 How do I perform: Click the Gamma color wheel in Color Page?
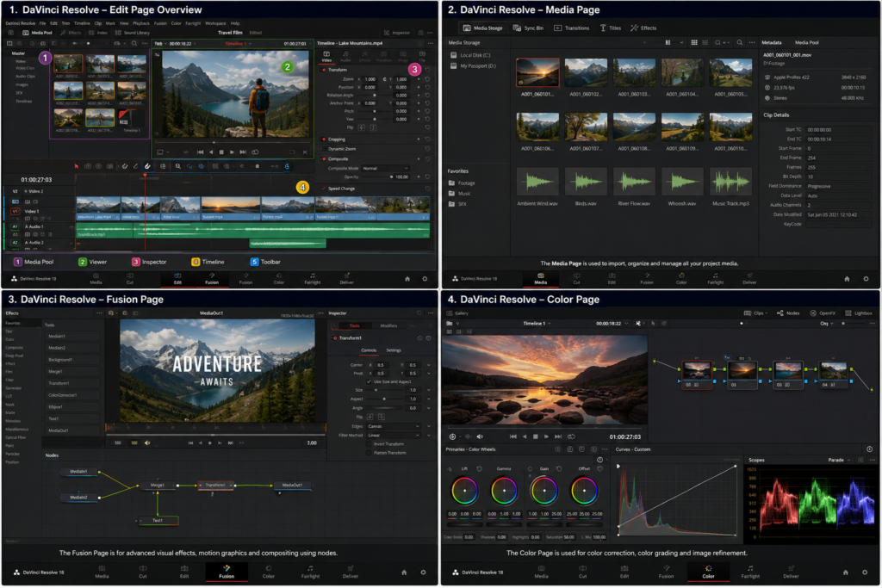pyautogui.click(x=504, y=491)
